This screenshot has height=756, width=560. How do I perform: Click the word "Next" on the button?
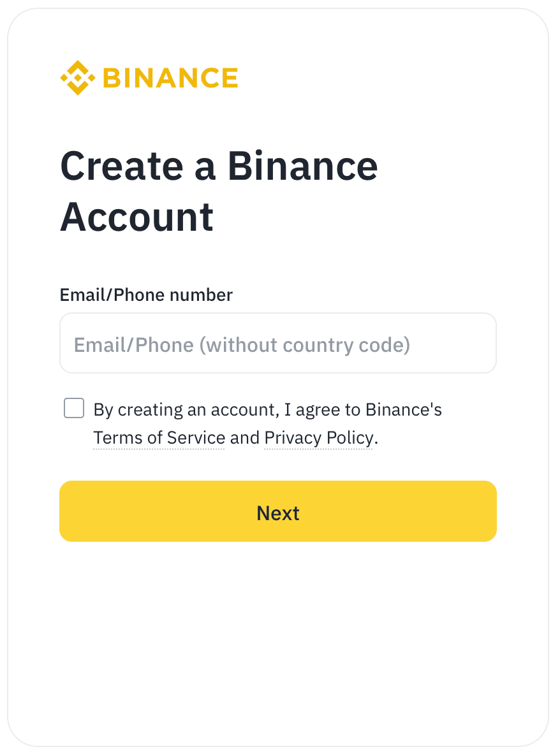(x=278, y=512)
